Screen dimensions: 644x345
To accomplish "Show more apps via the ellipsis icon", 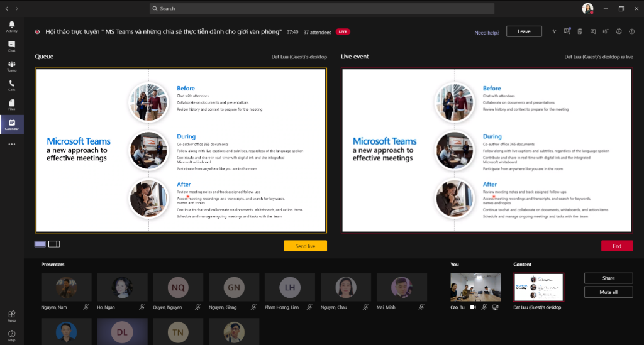I will (x=11, y=144).
